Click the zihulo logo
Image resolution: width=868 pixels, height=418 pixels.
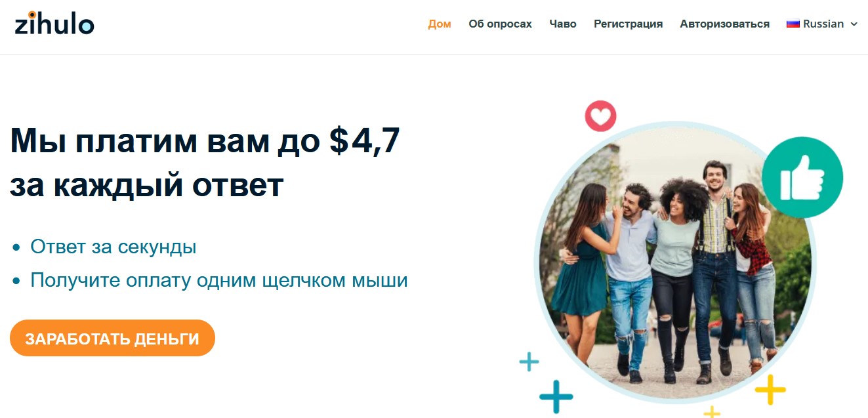[54, 24]
